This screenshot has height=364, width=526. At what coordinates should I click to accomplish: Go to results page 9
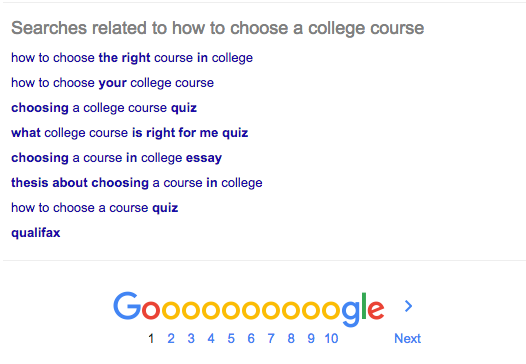(311, 339)
